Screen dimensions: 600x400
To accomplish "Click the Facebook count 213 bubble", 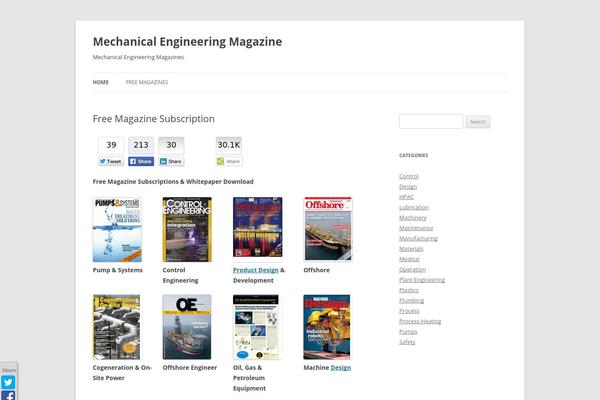I will click(141, 145).
